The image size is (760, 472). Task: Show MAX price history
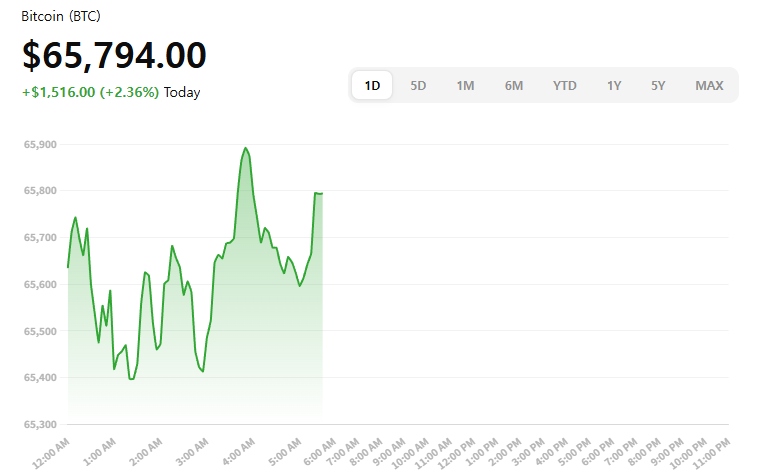click(709, 86)
